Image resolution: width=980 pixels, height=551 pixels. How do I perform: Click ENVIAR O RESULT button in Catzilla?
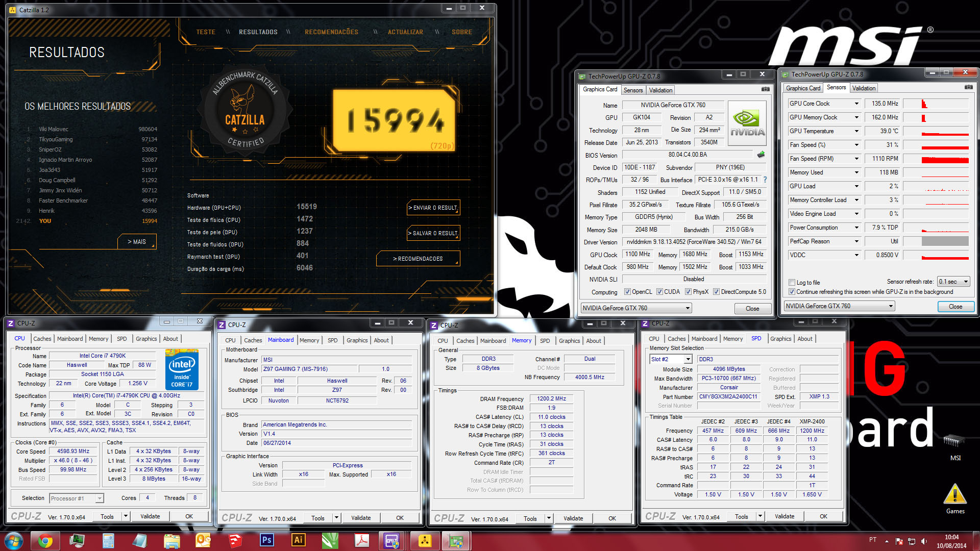[433, 208]
